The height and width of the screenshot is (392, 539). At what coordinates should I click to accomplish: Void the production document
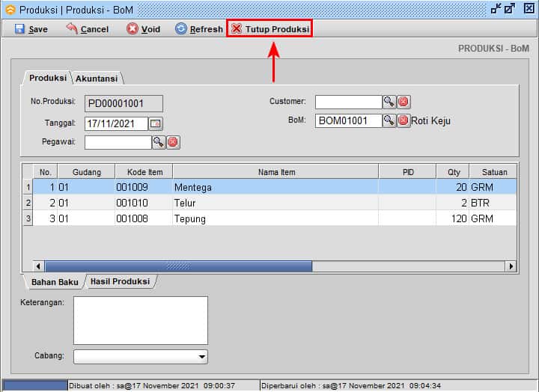pos(143,29)
